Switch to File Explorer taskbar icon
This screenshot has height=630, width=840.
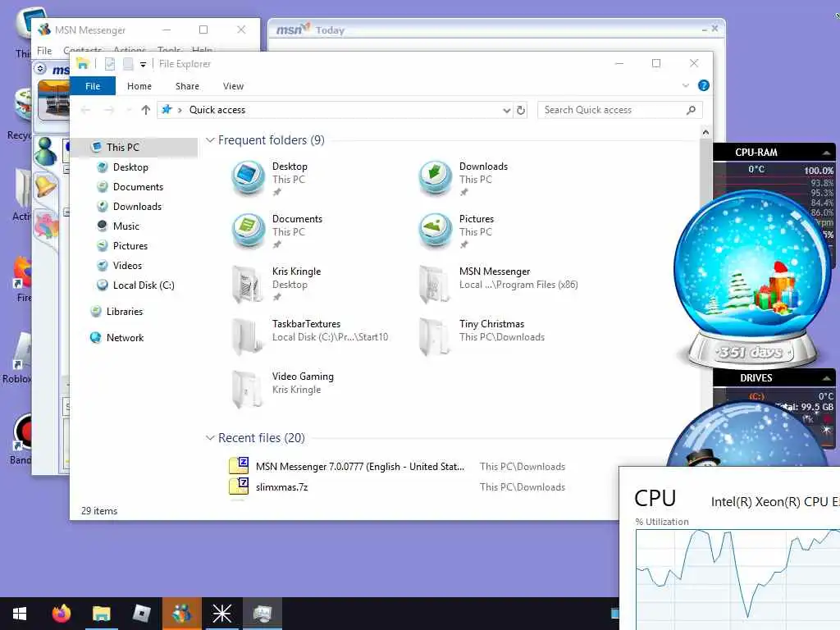pos(101,614)
